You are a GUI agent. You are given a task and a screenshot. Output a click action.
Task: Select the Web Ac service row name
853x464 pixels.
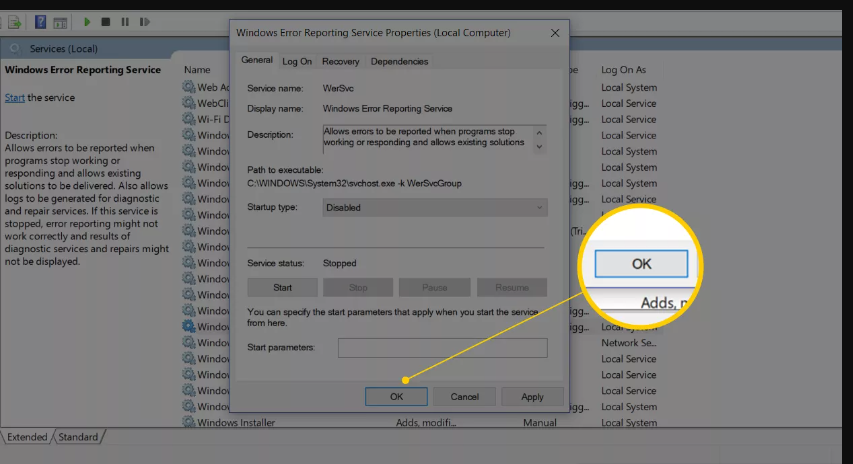click(213, 87)
